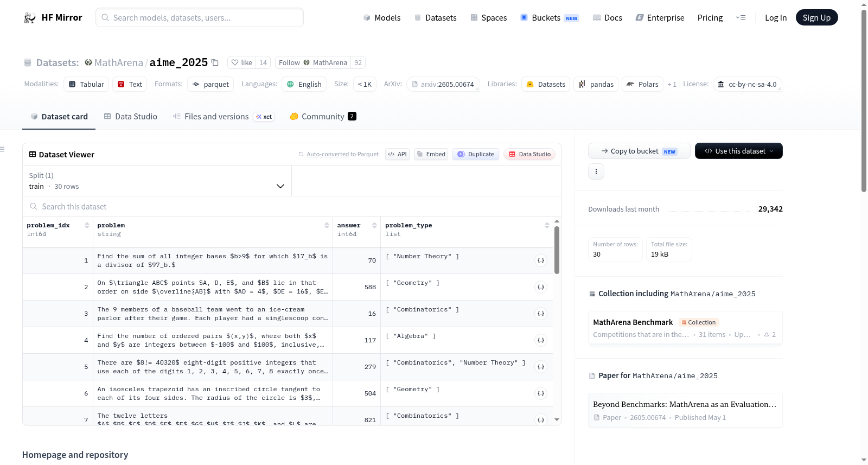The height and width of the screenshot is (465, 868).
Task: Open the Files and versions tab
Action: 224,116
